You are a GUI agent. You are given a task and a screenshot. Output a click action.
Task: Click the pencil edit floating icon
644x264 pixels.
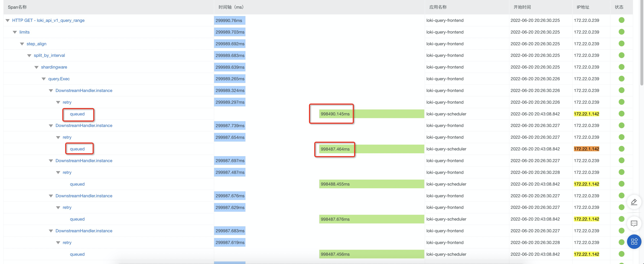coord(634,202)
